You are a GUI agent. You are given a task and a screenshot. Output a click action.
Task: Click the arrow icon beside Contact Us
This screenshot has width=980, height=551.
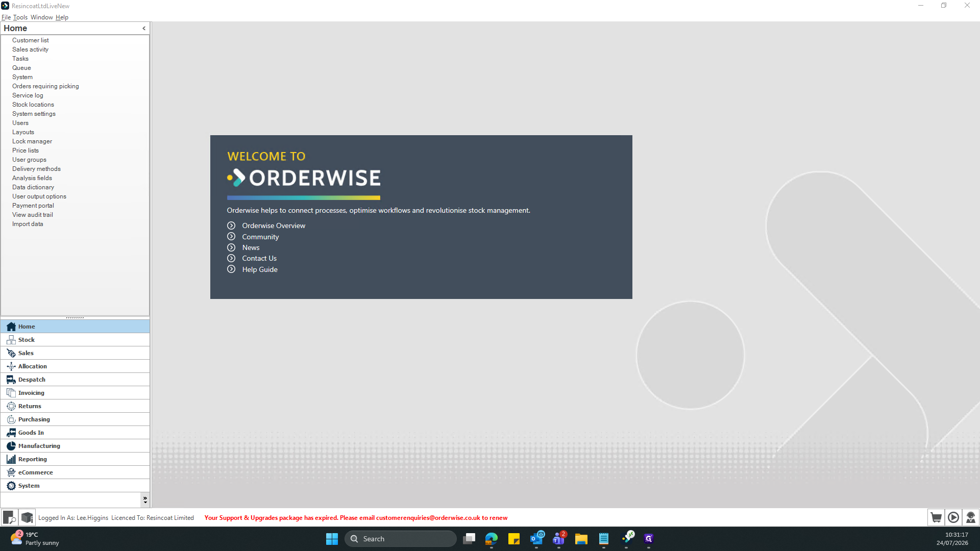point(231,258)
